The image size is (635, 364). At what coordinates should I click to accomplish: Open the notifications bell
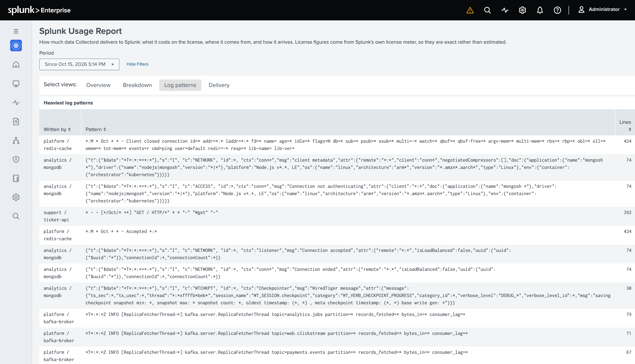pos(540,10)
